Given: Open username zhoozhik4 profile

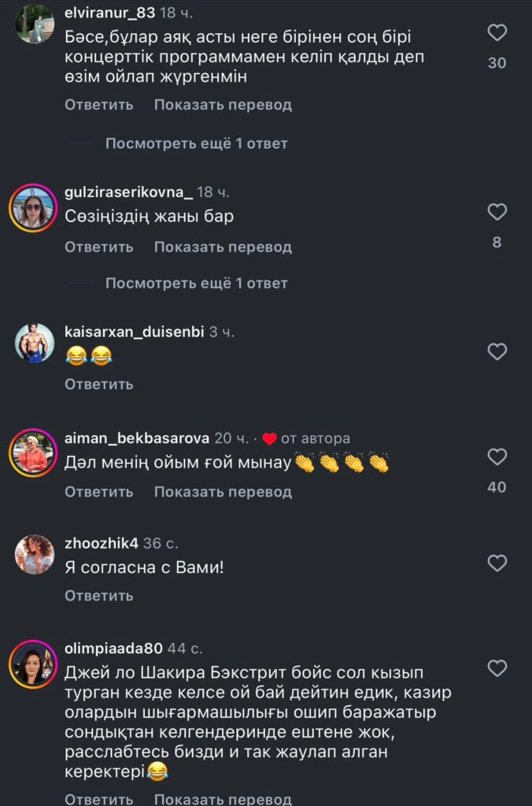Looking at the screenshot, I should pyautogui.click(x=102, y=543).
